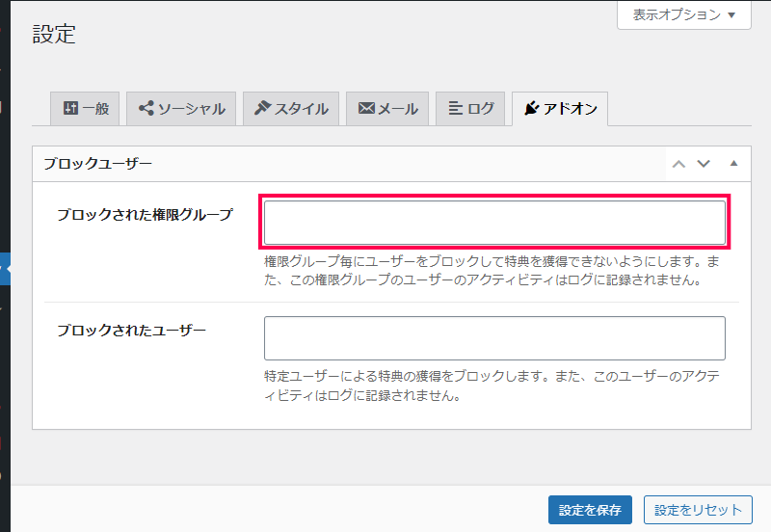Click the list icon on ログ tab
Viewport: 771px width, 532px height.
click(x=455, y=108)
